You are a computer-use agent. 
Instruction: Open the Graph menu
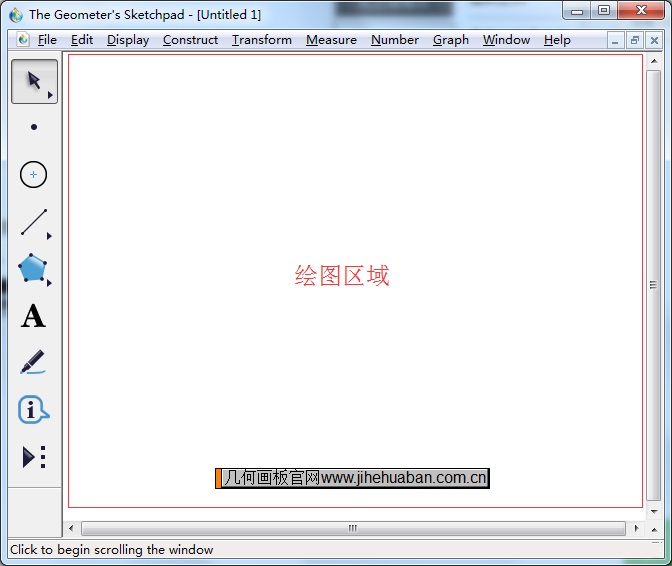tap(451, 40)
